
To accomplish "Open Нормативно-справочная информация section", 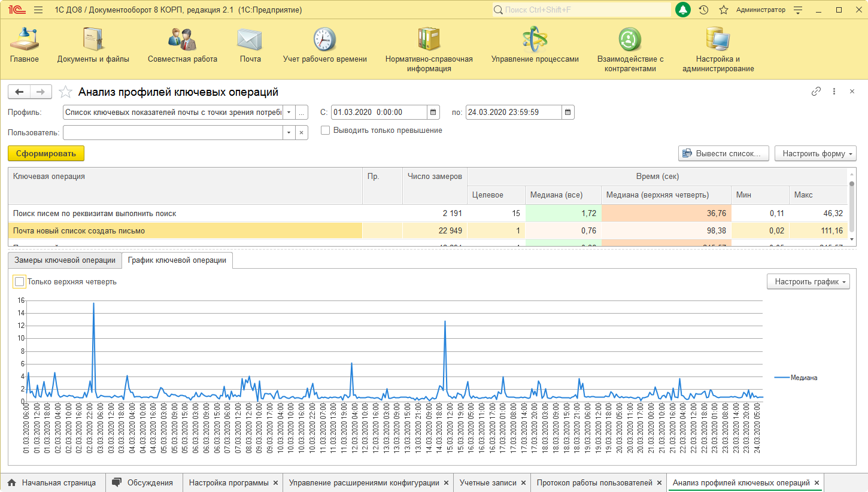I will coord(429,50).
